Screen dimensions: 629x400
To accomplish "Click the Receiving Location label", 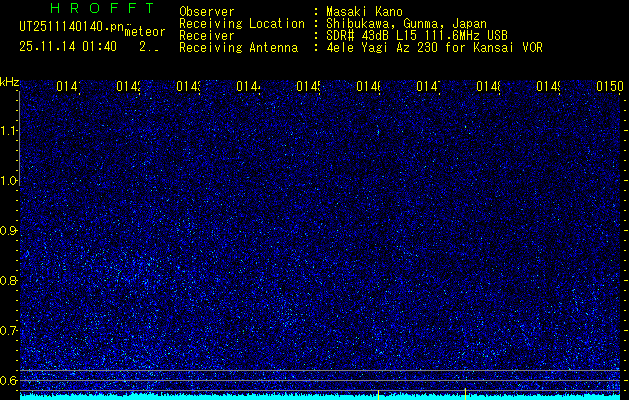I will [242, 24].
